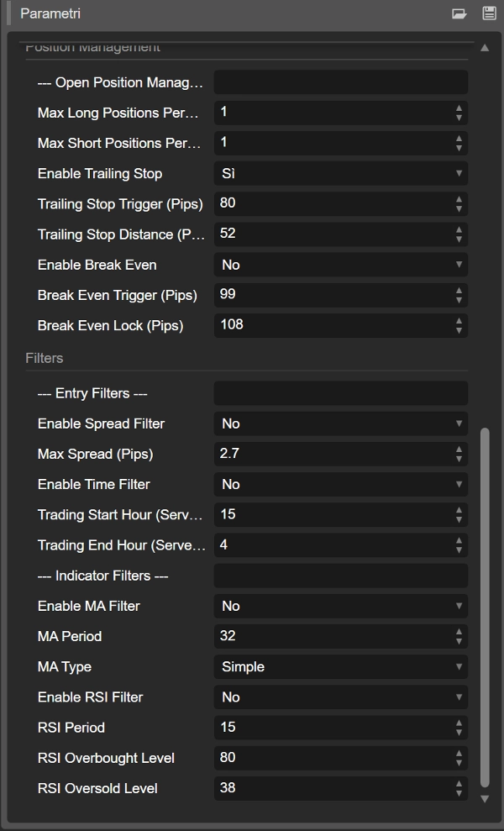The height and width of the screenshot is (831, 504).
Task: Select the Trading Start Hour field
Action: [x=332, y=515]
